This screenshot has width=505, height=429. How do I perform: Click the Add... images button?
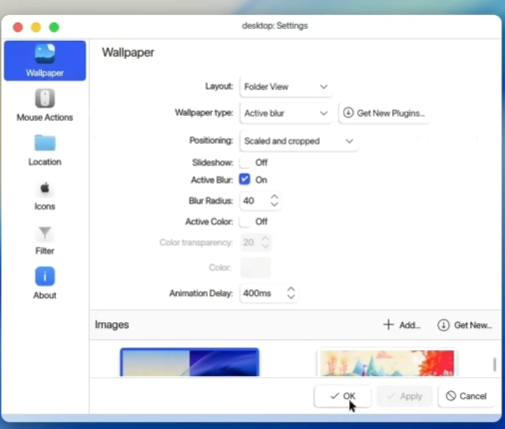(x=402, y=325)
